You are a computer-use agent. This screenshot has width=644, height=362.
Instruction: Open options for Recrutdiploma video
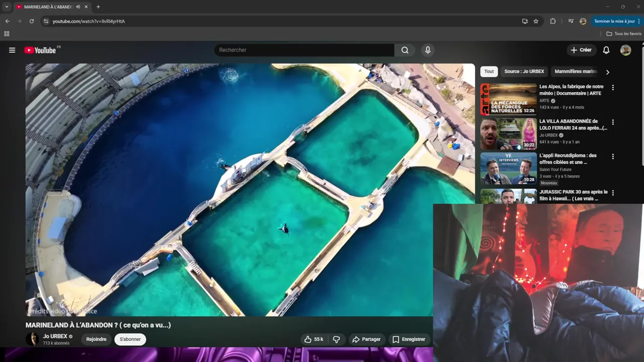click(x=613, y=157)
